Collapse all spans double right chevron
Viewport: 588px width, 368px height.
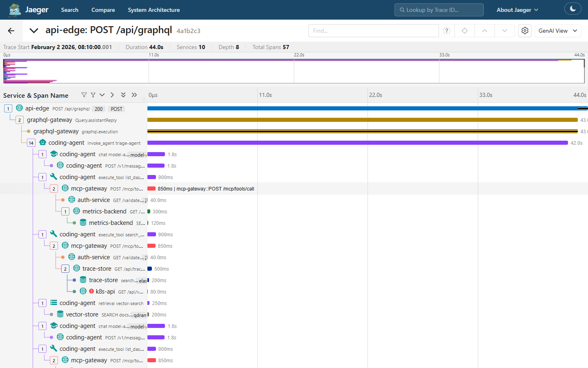coord(134,95)
